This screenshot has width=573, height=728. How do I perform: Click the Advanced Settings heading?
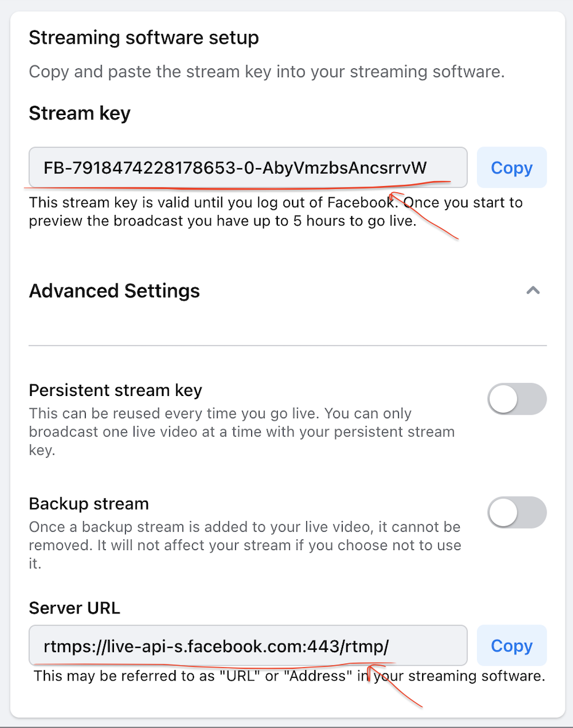114,291
